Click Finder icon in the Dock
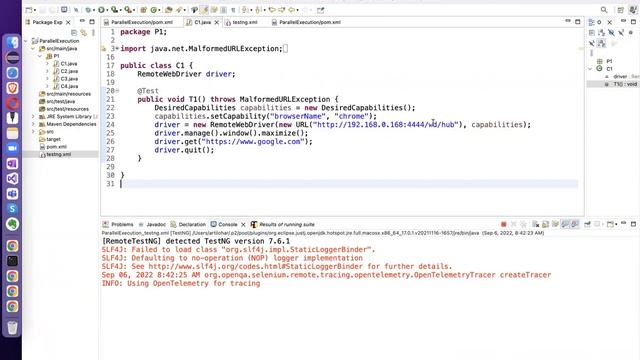Viewport: 640px width, 360px height. tap(12, 42)
